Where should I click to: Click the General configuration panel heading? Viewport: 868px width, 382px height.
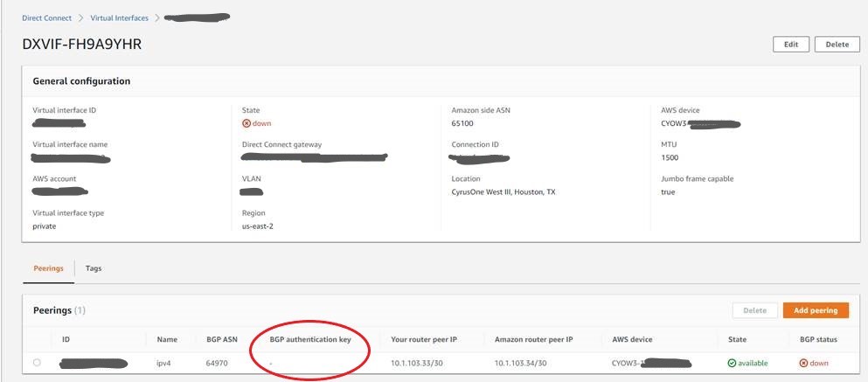(x=81, y=80)
